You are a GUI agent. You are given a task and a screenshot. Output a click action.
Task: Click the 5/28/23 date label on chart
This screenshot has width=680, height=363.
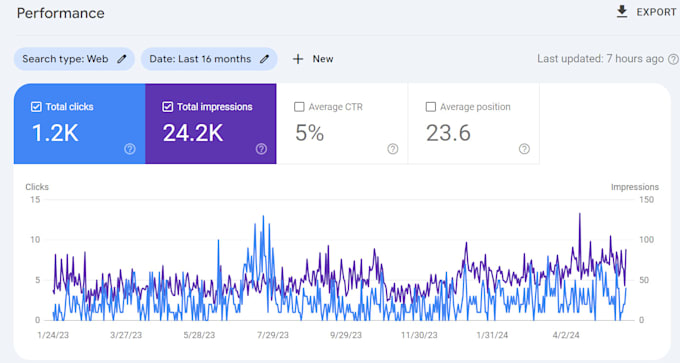click(199, 335)
